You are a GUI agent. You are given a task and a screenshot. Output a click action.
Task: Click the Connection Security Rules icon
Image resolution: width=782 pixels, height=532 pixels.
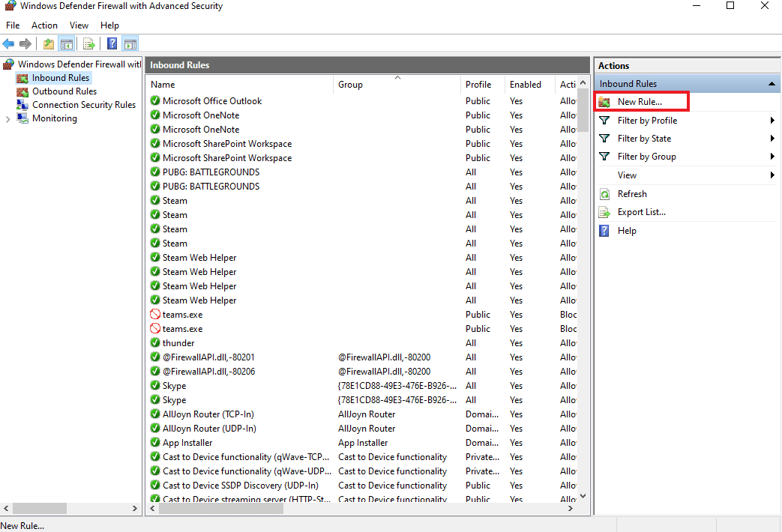(x=22, y=105)
